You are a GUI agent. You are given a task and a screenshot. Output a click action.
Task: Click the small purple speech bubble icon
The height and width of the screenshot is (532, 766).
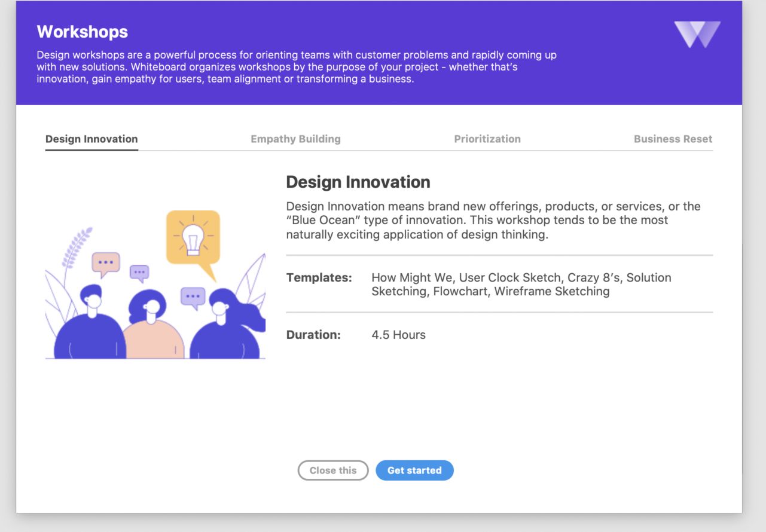(141, 271)
